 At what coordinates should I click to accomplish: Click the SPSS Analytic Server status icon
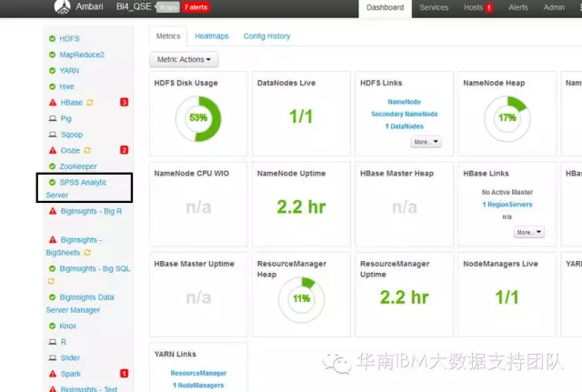[x=53, y=182]
